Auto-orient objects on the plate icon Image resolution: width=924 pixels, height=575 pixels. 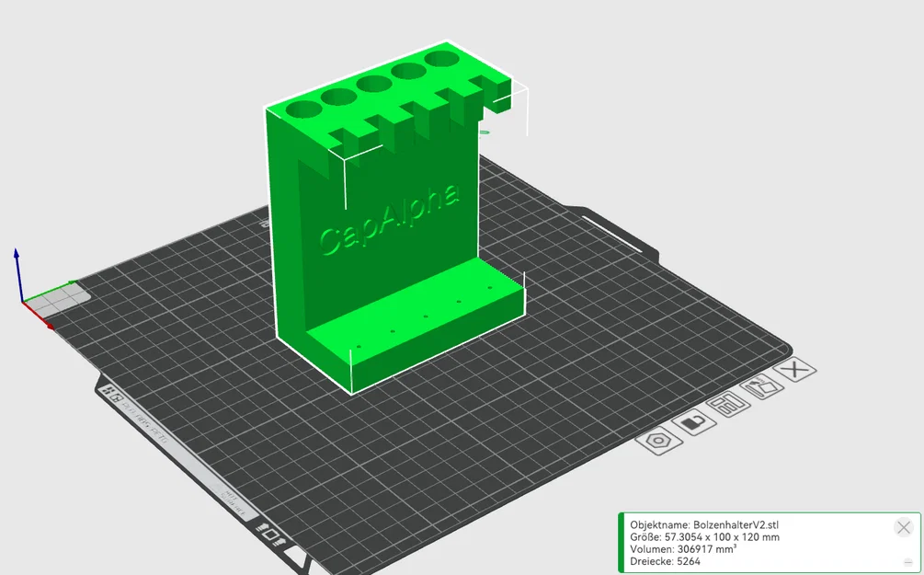click(762, 387)
